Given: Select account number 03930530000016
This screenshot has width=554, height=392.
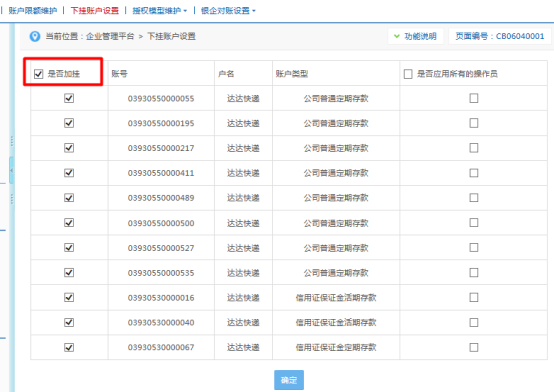Looking at the screenshot, I should [x=161, y=298].
